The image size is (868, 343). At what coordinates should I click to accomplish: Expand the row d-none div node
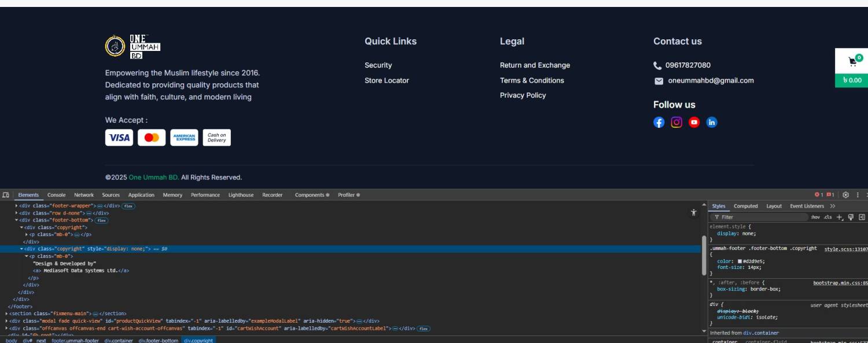pyautogui.click(x=16, y=213)
